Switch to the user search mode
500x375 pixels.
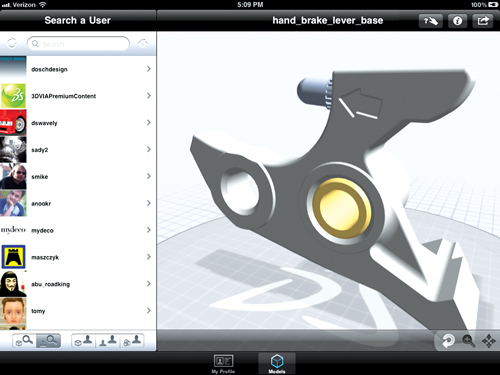pyautogui.click(x=48, y=341)
